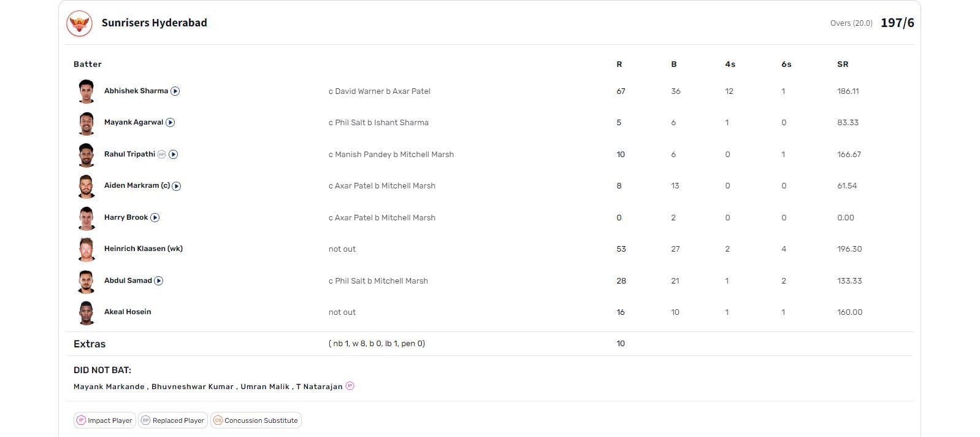
Task: Open Heinrich Klaasen (wk) player name link
Action: (144, 249)
